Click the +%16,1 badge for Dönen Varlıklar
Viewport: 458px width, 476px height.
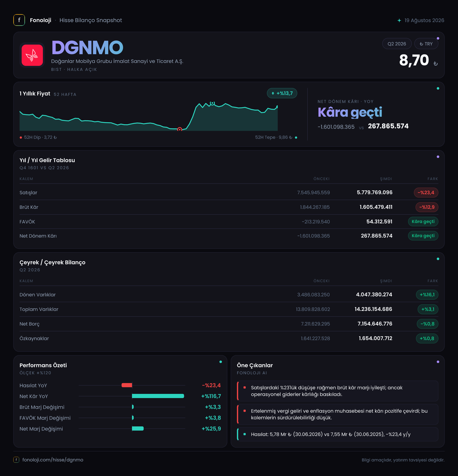[427, 295]
